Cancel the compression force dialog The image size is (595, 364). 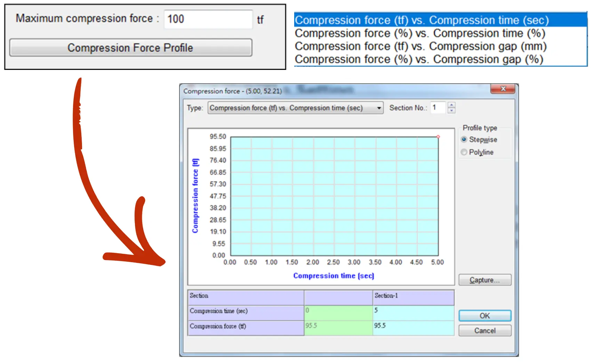[x=484, y=330]
